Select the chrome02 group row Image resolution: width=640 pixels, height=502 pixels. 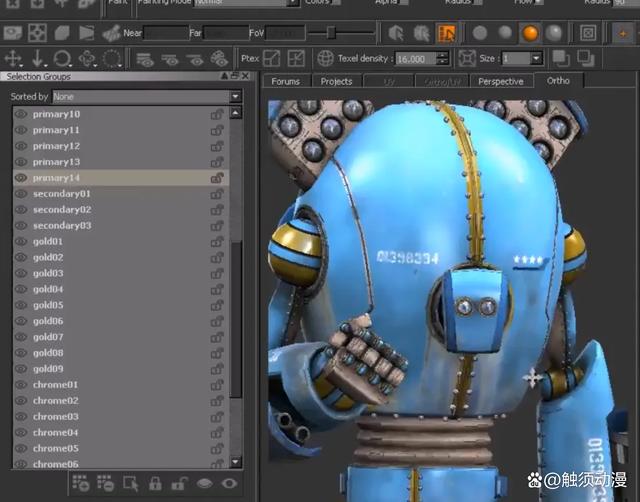121,401
